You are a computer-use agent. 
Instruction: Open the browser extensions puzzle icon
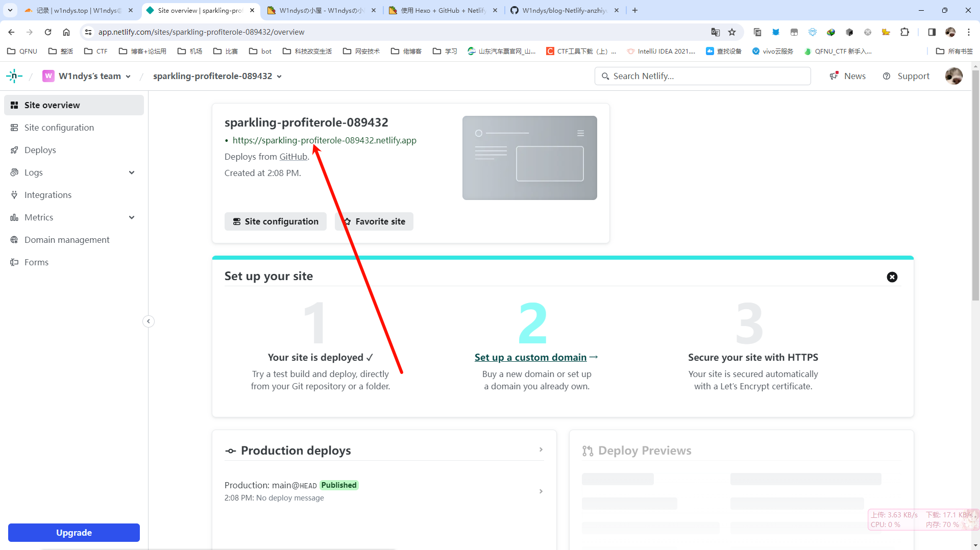pos(904,32)
